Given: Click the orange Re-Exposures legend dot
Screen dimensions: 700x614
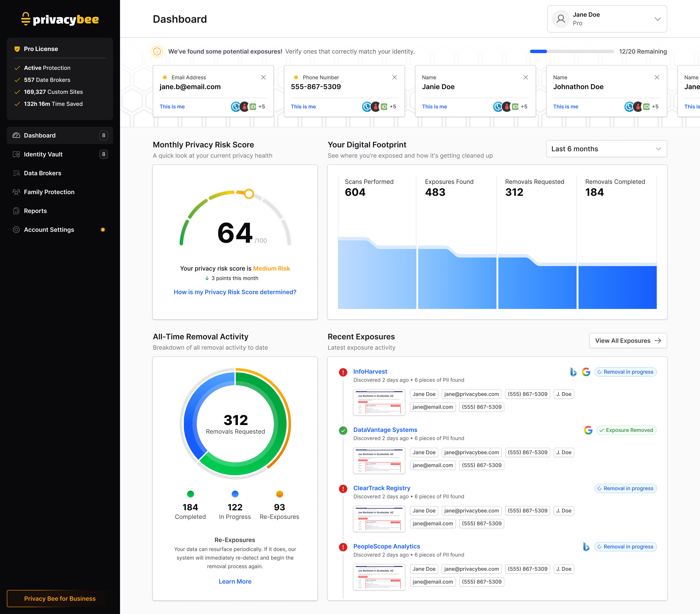Looking at the screenshot, I should coord(279,494).
